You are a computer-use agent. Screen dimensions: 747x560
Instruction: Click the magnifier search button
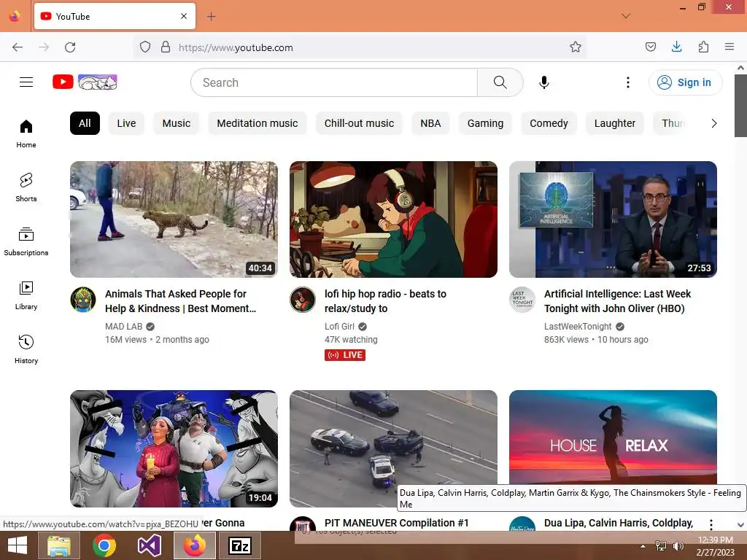[500, 82]
